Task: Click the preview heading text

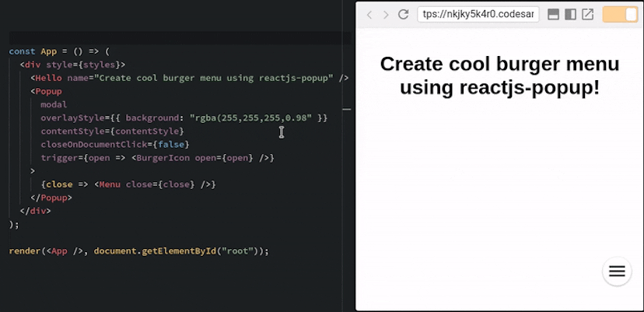Action: pyautogui.click(x=499, y=75)
